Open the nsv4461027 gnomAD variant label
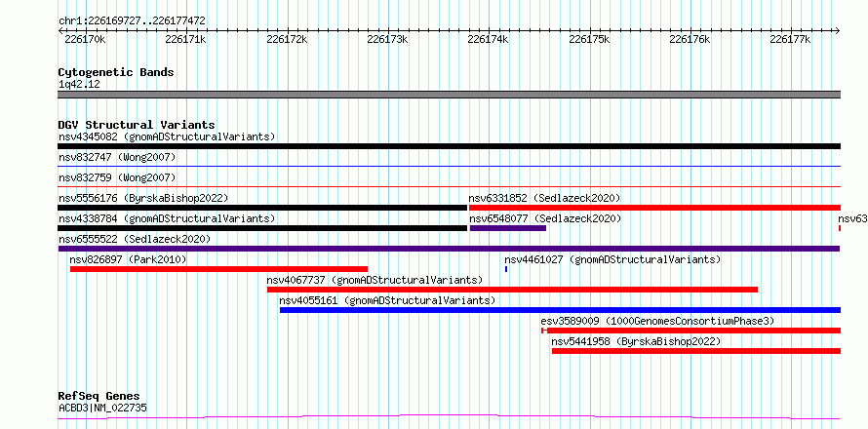868x429 pixels. (x=612, y=259)
